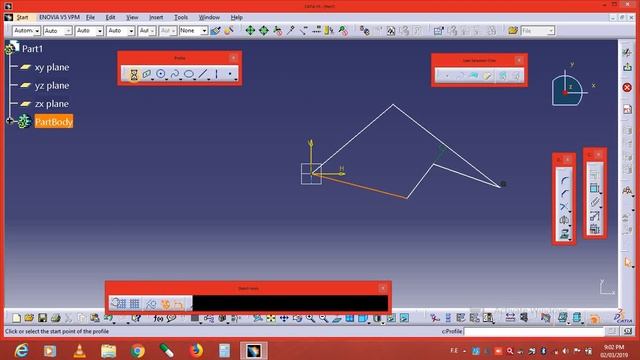Open the Window menu
Image resolution: width=640 pixels, height=360 pixels.
pos(209,18)
